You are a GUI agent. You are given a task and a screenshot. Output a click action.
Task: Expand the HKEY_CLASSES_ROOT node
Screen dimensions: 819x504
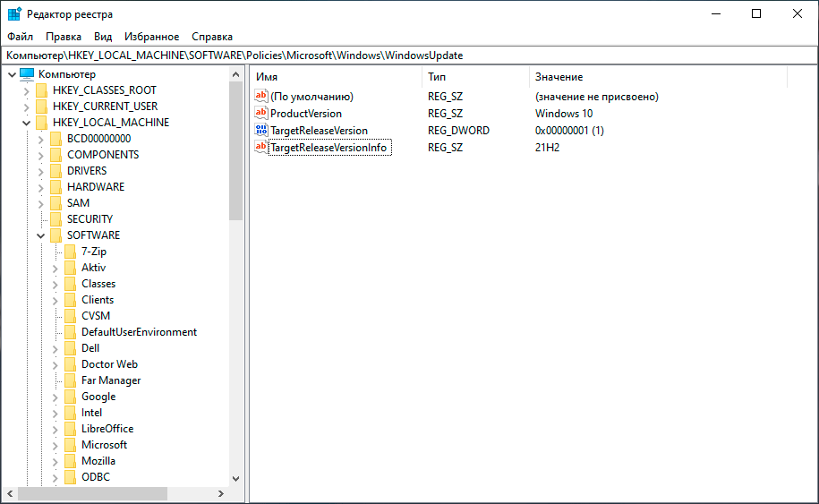26,90
